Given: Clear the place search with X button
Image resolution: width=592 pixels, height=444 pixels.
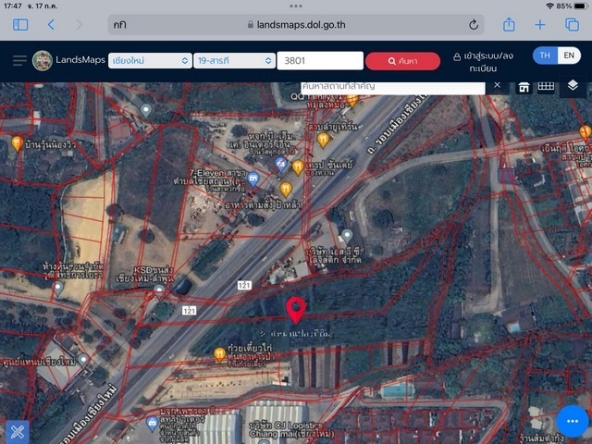Looking at the screenshot, I should [x=497, y=85].
